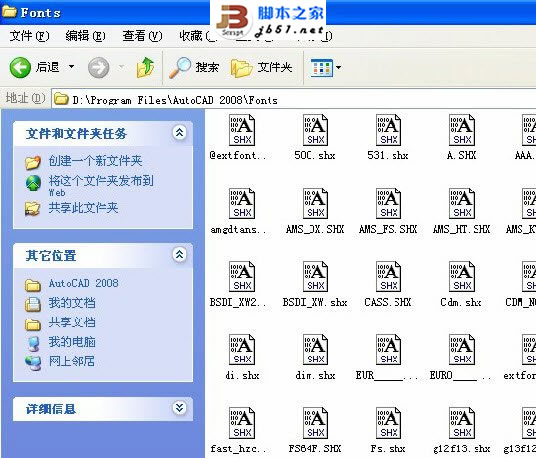Click the grey Forward arrow button

pyautogui.click(x=98, y=67)
